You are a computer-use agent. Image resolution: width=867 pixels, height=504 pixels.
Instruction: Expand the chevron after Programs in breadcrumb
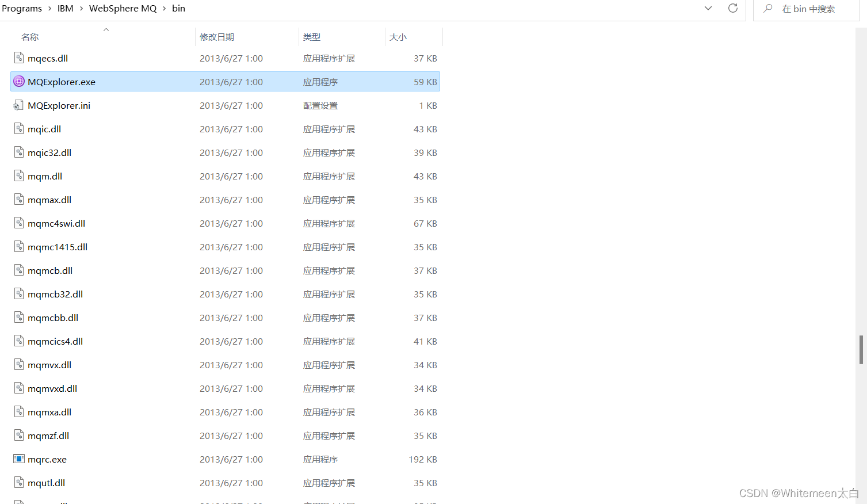click(x=49, y=9)
